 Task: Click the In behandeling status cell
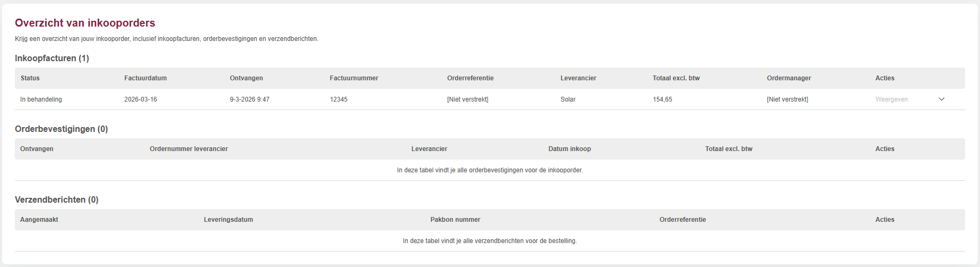coord(41,99)
